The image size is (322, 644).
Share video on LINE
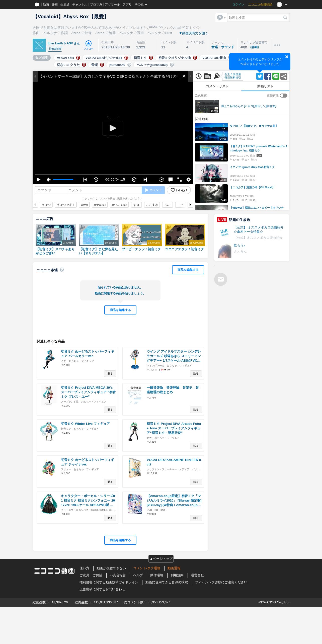(276, 76)
